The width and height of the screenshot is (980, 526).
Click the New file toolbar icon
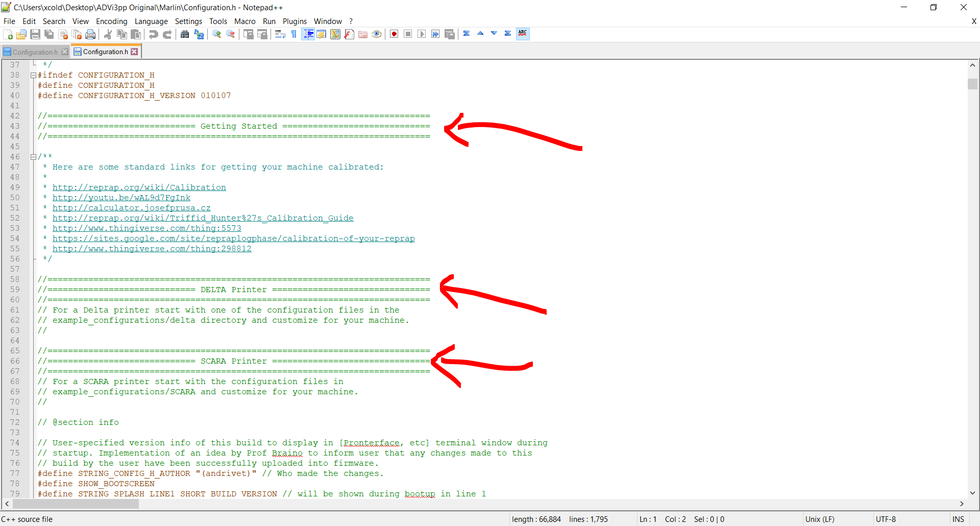tap(8, 34)
